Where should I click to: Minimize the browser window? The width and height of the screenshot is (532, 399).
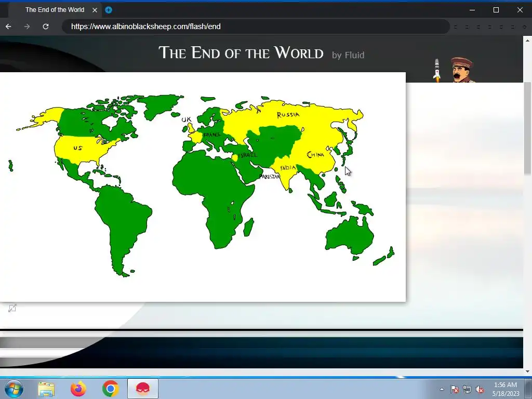pyautogui.click(x=472, y=10)
